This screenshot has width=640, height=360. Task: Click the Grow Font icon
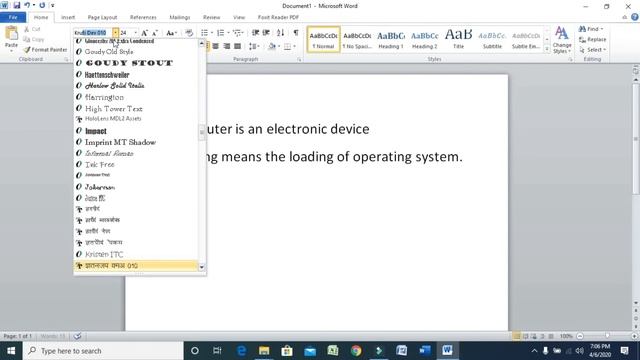[x=144, y=33]
